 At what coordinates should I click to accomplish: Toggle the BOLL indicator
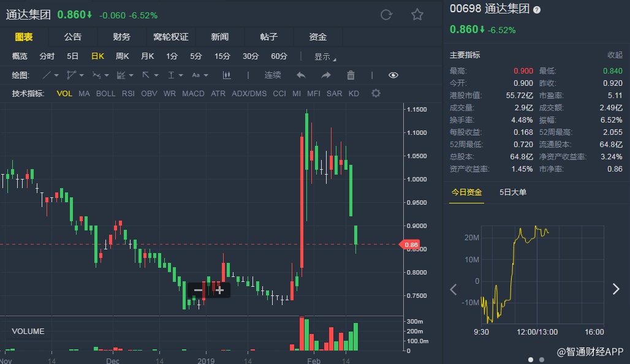pos(105,94)
